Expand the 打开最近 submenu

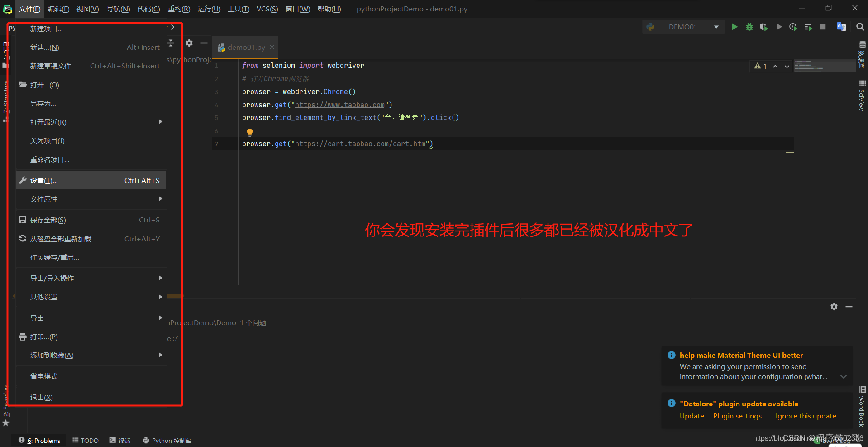(x=161, y=122)
